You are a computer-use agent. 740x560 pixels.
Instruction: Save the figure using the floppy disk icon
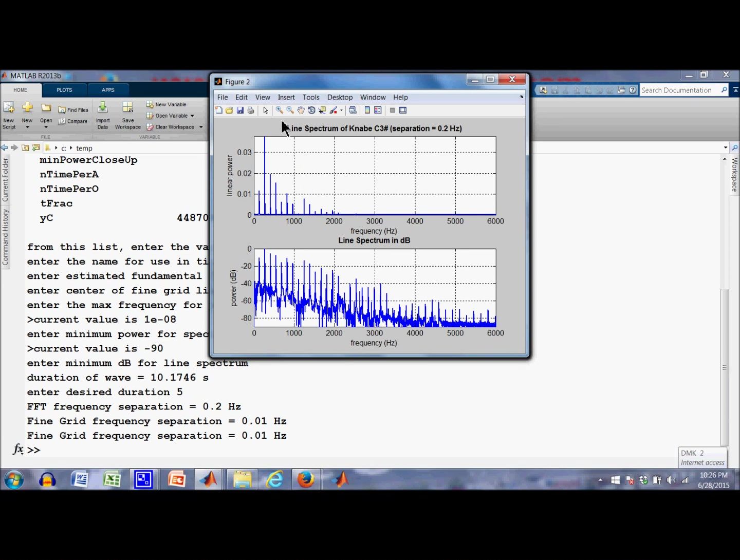[x=240, y=110]
